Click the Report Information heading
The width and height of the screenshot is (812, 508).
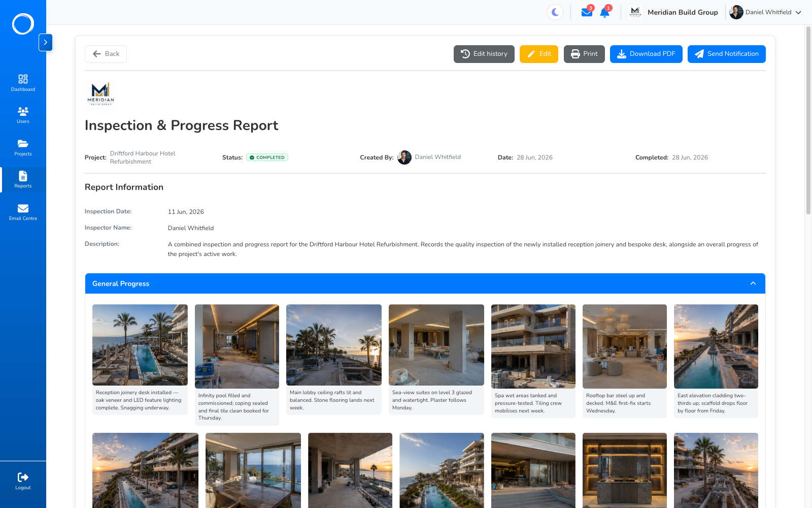click(x=124, y=187)
